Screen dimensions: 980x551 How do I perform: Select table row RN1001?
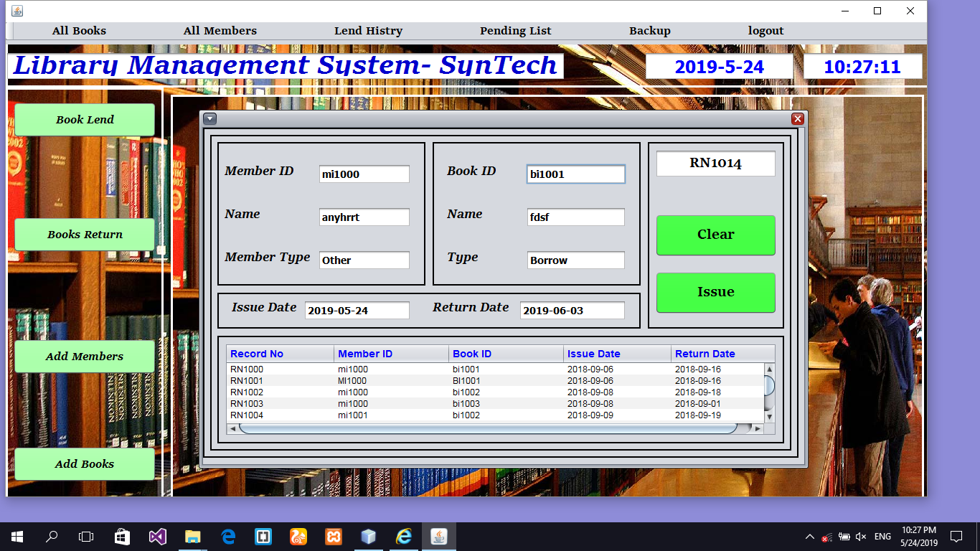pyautogui.click(x=496, y=381)
